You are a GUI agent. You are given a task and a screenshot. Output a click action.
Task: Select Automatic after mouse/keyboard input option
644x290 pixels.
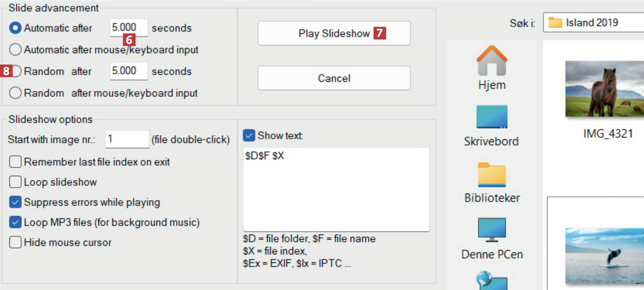(15, 50)
